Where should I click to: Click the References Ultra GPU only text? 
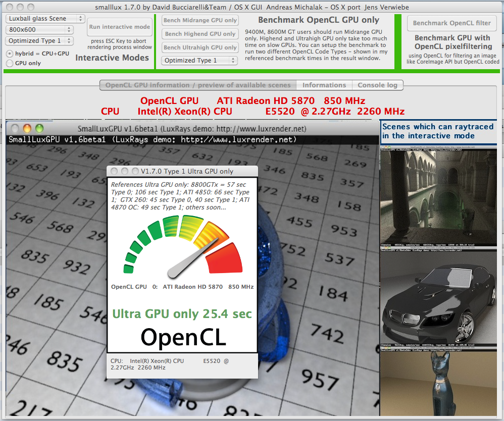coord(181,196)
